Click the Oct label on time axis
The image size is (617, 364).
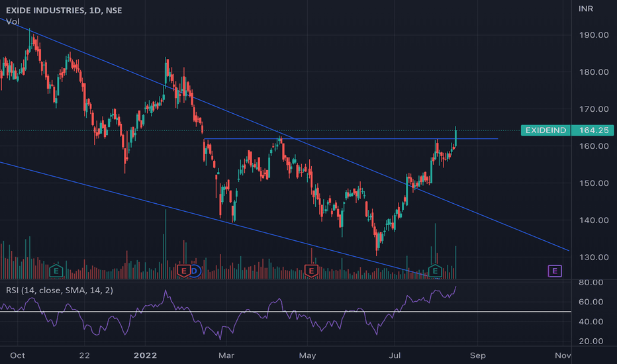click(17, 355)
